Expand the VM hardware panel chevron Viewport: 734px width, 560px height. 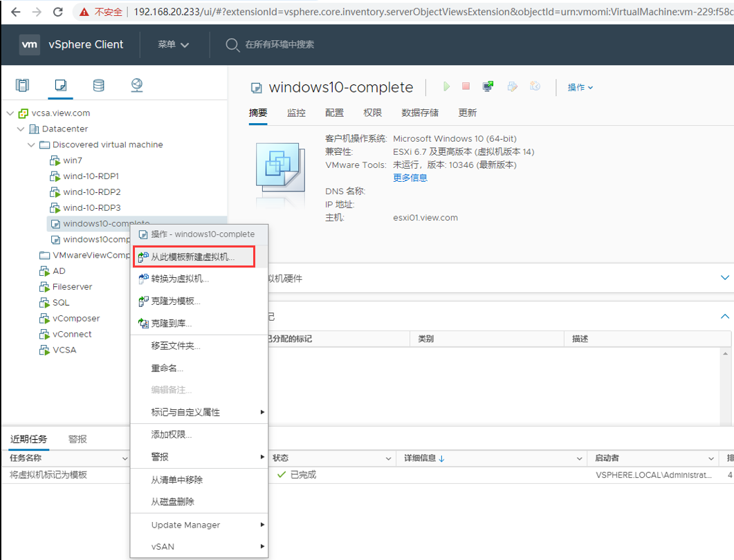pyautogui.click(x=724, y=278)
